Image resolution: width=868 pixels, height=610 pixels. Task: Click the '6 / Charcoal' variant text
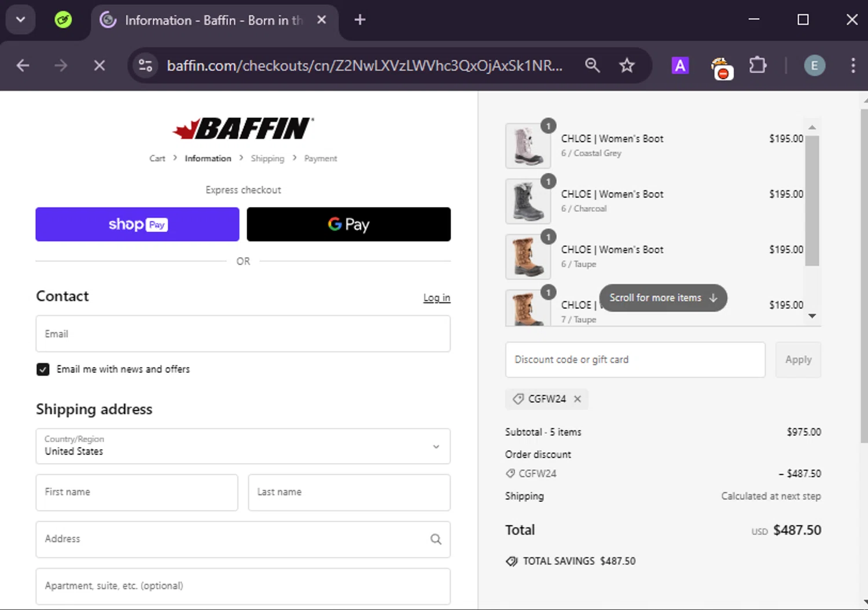583,209
